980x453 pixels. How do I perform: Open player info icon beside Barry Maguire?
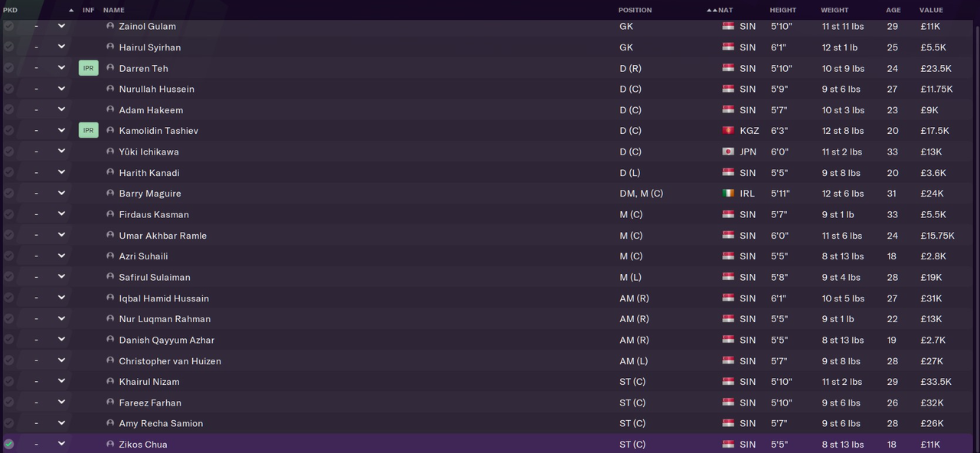click(110, 194)
